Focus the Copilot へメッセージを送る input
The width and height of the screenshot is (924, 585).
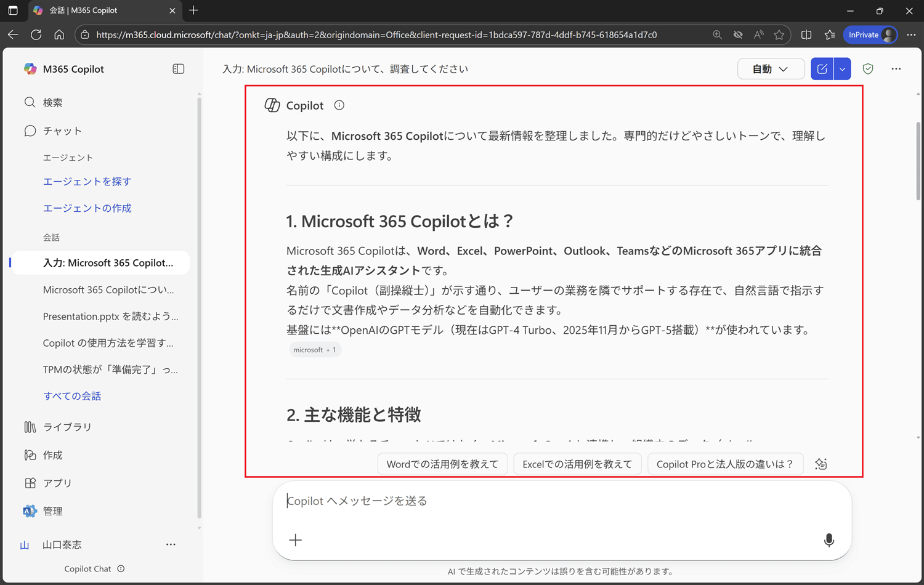562,501
